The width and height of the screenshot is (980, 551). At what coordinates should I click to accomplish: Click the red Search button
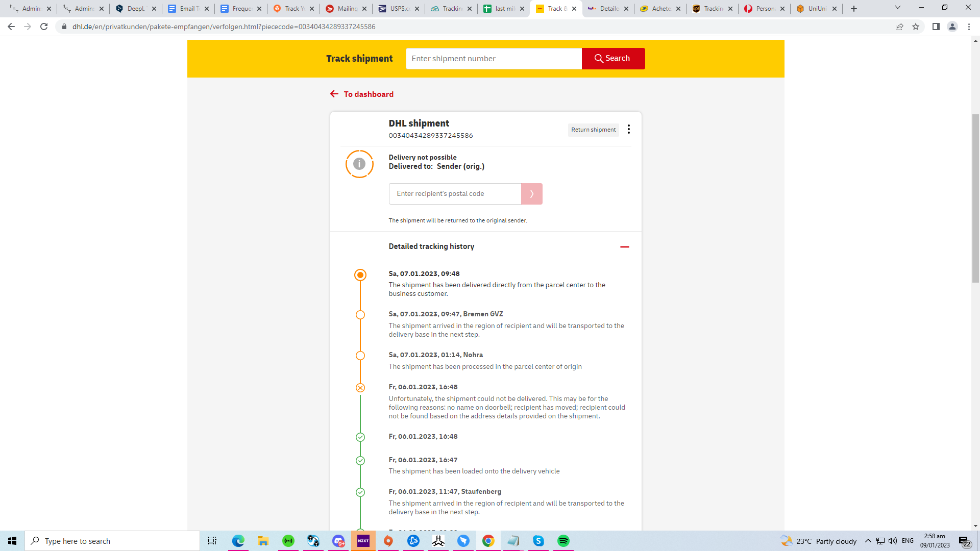pyautogui.click(x=613, y=59)
